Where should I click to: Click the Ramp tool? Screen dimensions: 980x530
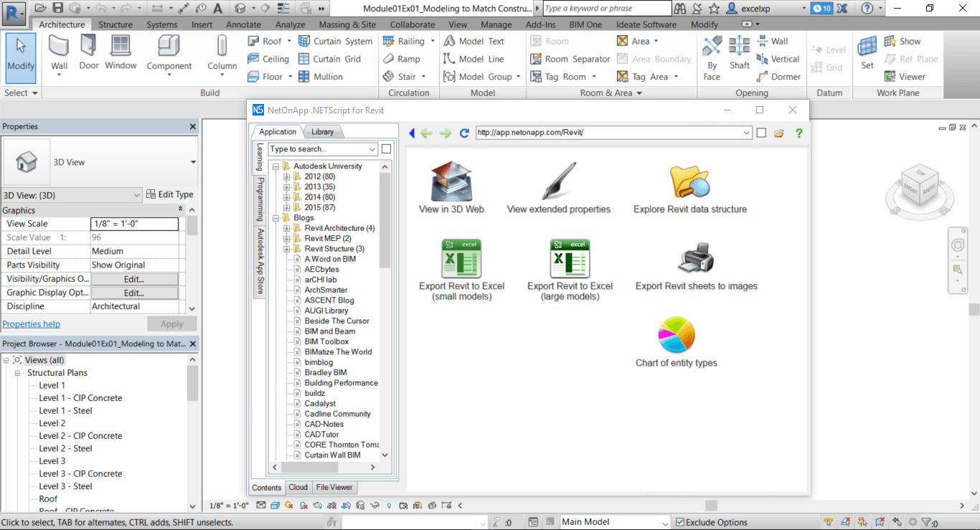tap(401, 59)
